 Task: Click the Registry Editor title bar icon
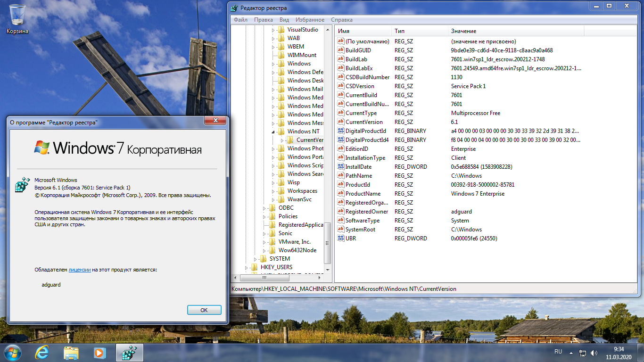point(234,8)
